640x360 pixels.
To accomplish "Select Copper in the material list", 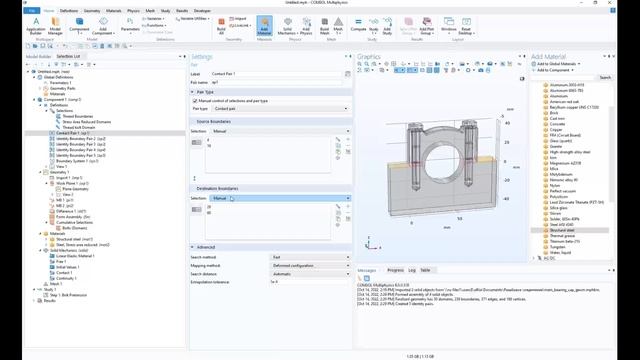I will pos(556,129).
